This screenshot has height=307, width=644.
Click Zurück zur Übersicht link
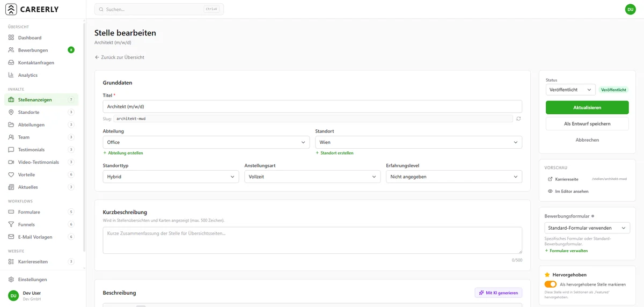click(x=119, y=57)
